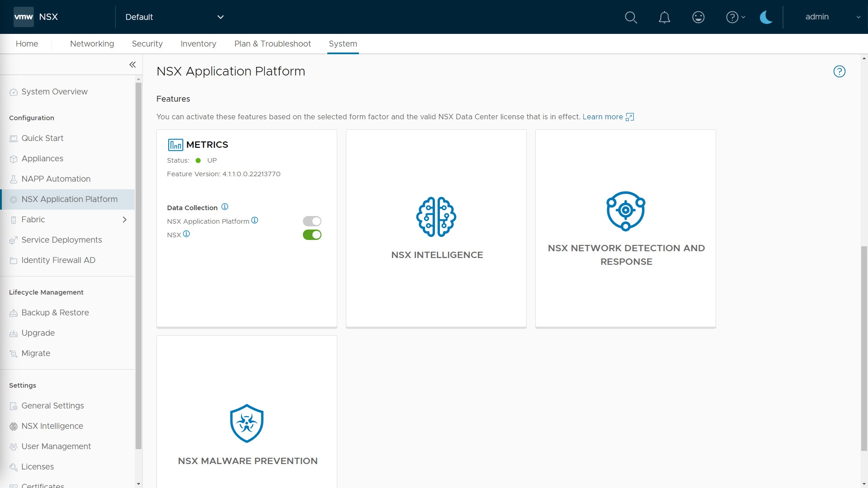
Task: Open page help question mark icon
Action: (x=839, y=71)
